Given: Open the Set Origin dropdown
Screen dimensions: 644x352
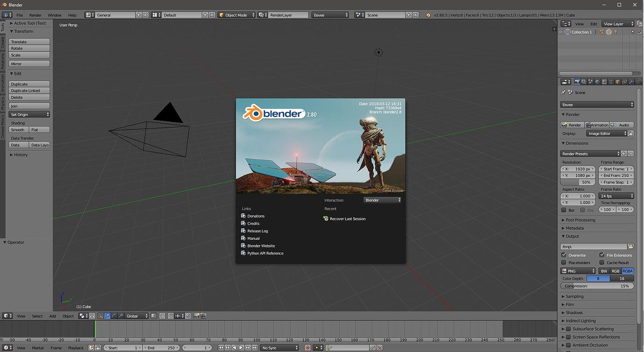Looking at the screenshot, I should tap(29, 114).
